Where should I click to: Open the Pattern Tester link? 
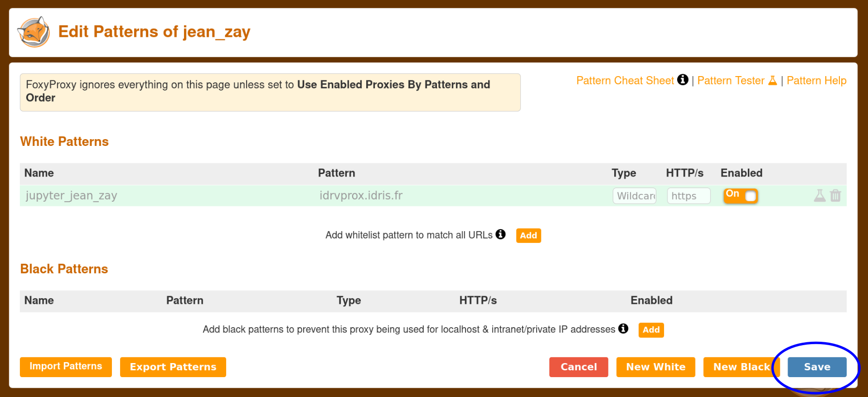pos(731,80)
